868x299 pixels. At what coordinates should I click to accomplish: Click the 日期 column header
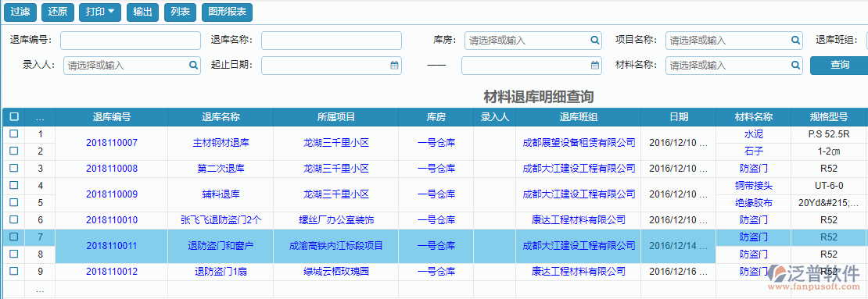point(679,116)
